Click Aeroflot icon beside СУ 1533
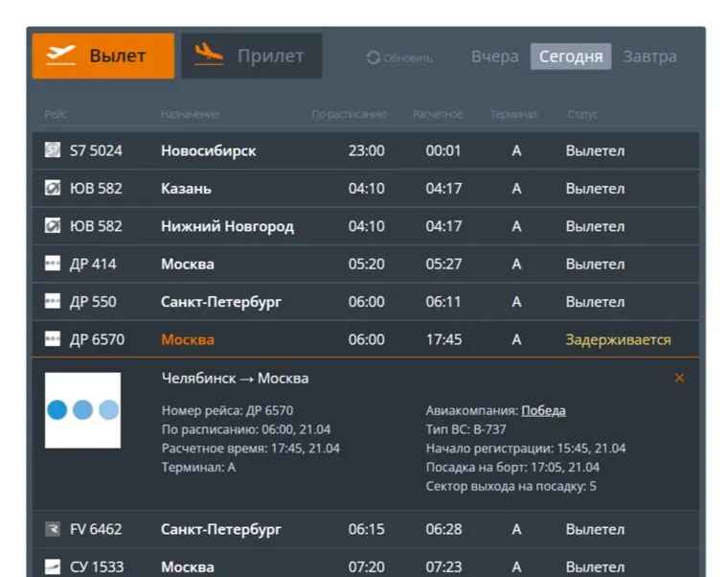 pos(53,566)
